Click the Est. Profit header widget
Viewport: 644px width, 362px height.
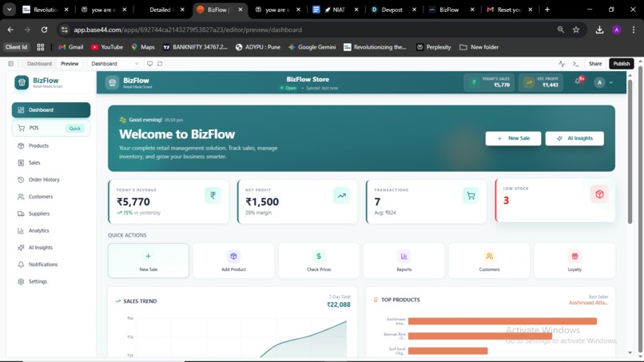pos(540,82)
